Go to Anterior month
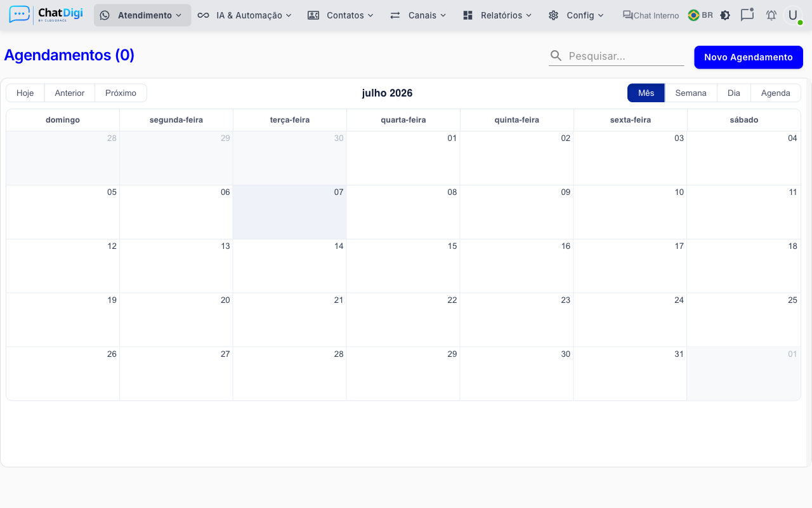 (x=70, y=93)
